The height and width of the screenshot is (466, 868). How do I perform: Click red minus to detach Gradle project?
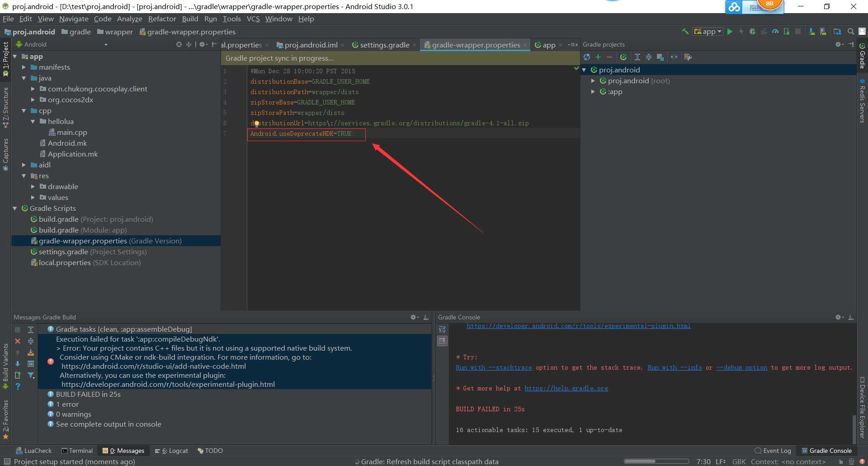pyautogui.click(x=609, y=57)
